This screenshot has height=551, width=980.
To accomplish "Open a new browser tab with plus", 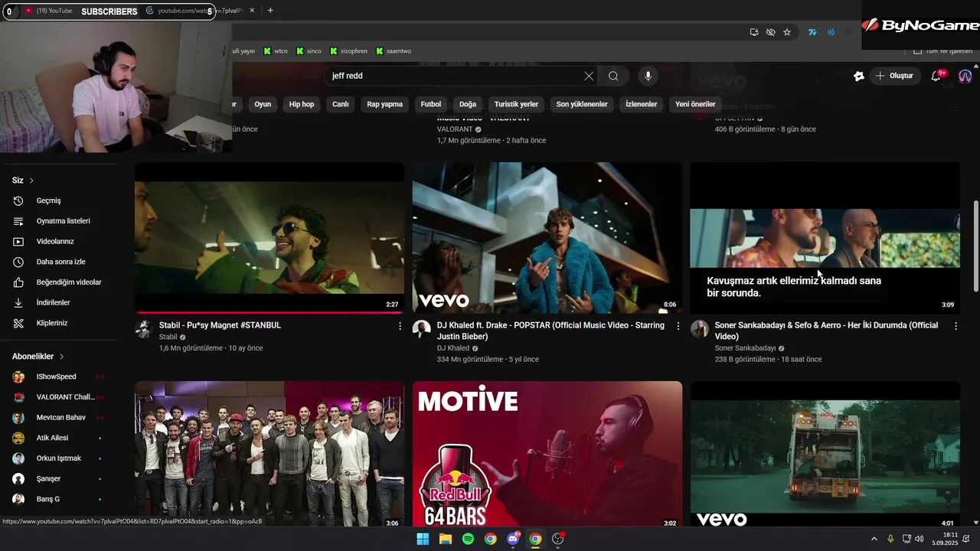I will click(x=270, y=11).
